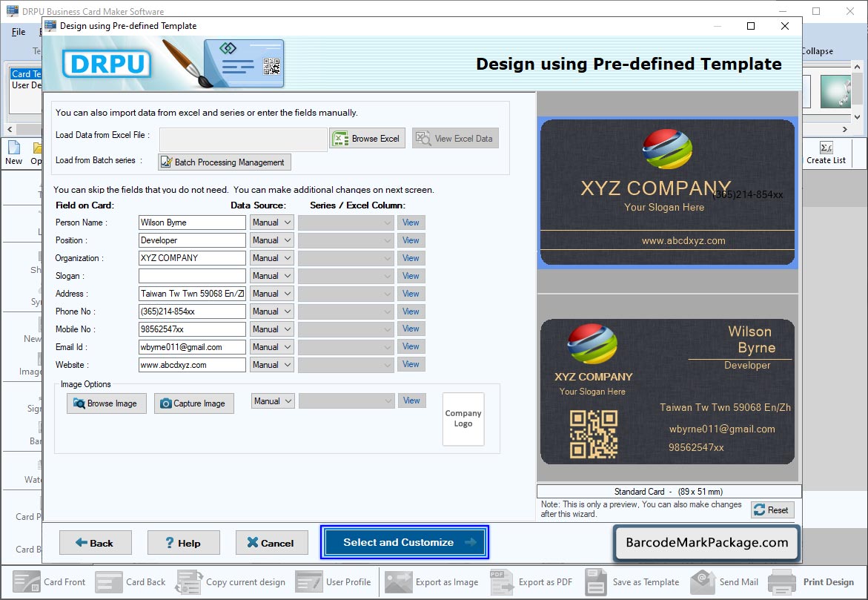Click Save as Template icon
Screen dimensions: 868x600
pyautogui.click(x=632, y=581)
